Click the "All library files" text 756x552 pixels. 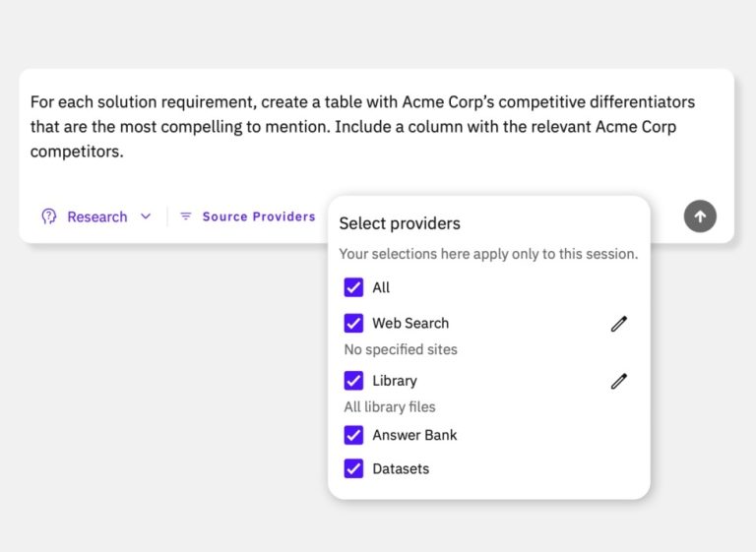390,406
